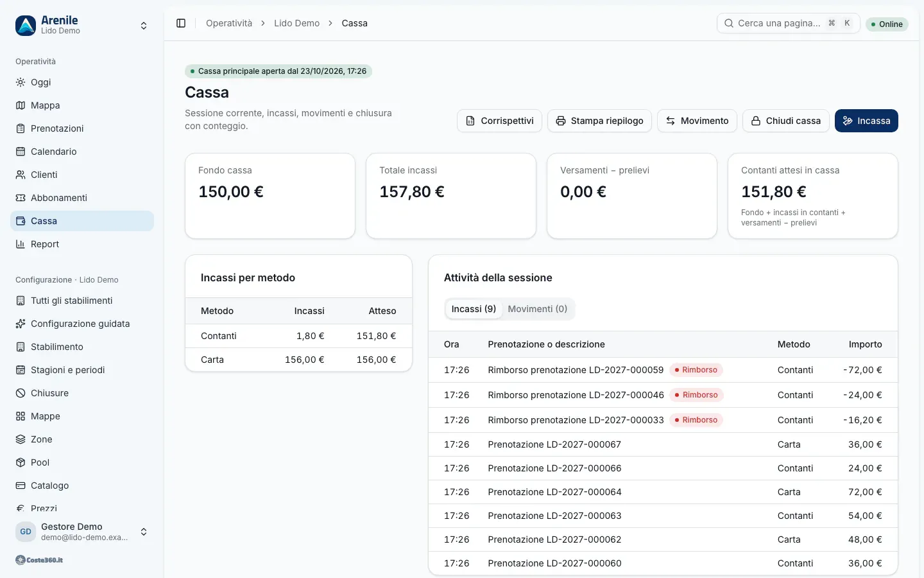Screen dimensions: 924x578
Task: Click the Contanti attesi in cassa card
Action: tap(813, 196)
